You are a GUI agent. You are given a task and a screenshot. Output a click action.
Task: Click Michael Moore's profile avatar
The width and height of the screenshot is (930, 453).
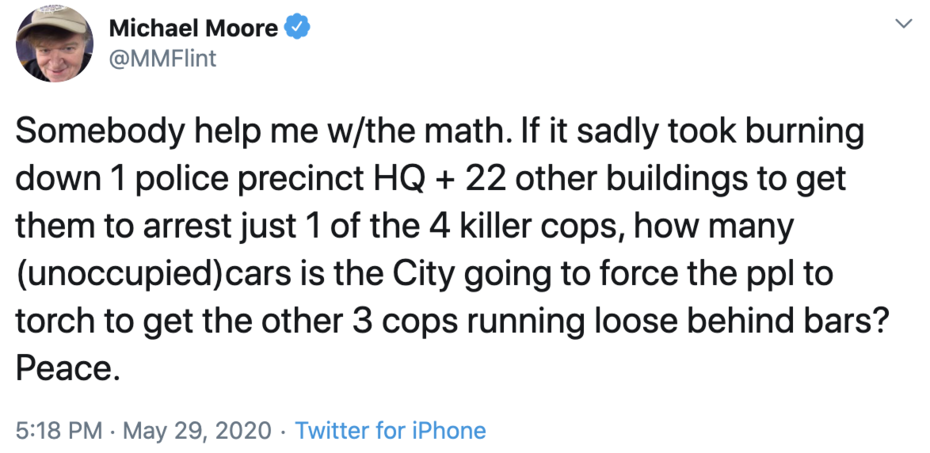tap(54, 42)
